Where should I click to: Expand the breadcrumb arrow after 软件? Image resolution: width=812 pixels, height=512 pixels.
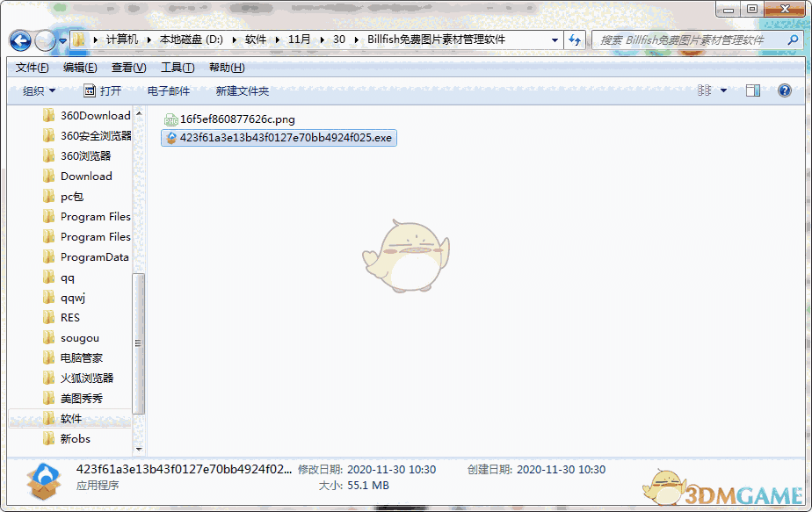[276, 40]
